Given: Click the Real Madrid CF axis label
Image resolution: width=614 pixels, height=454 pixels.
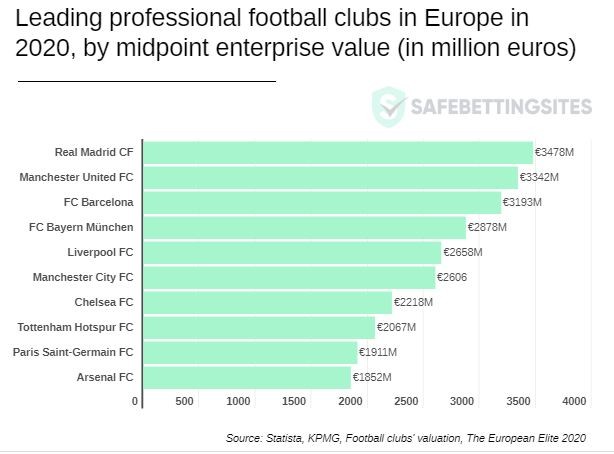Looking at the screenshot, I should pyautogui.click(x=93, y=152).
